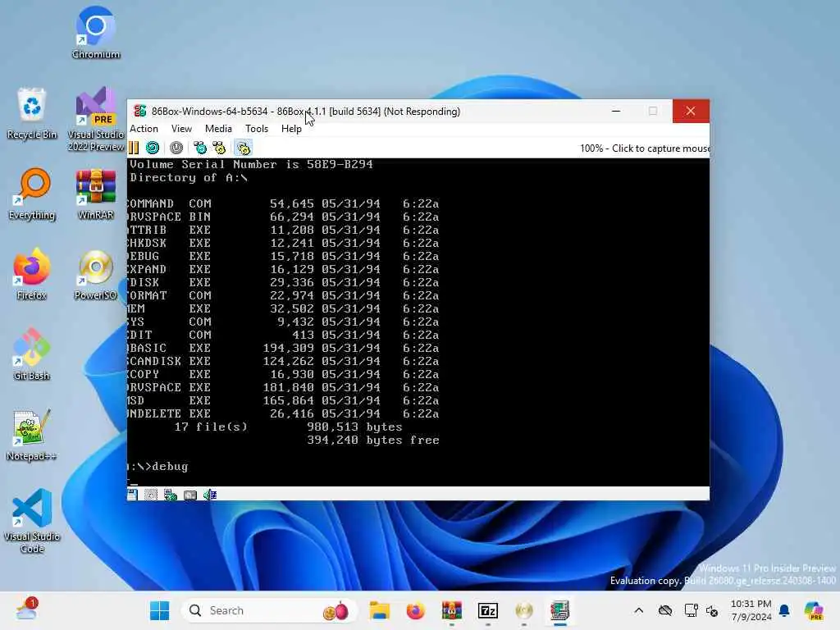Pause emulation with the pause toolbar icon
The width and height of the screenshot is (840, 630).
(x=134, y=148)
